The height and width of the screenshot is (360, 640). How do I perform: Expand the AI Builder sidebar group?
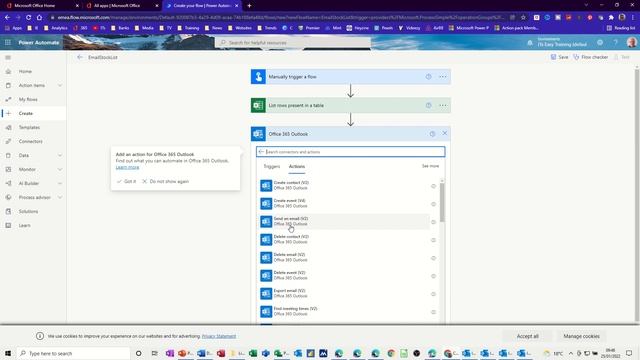pyautogui.click(x=60, y=183)
